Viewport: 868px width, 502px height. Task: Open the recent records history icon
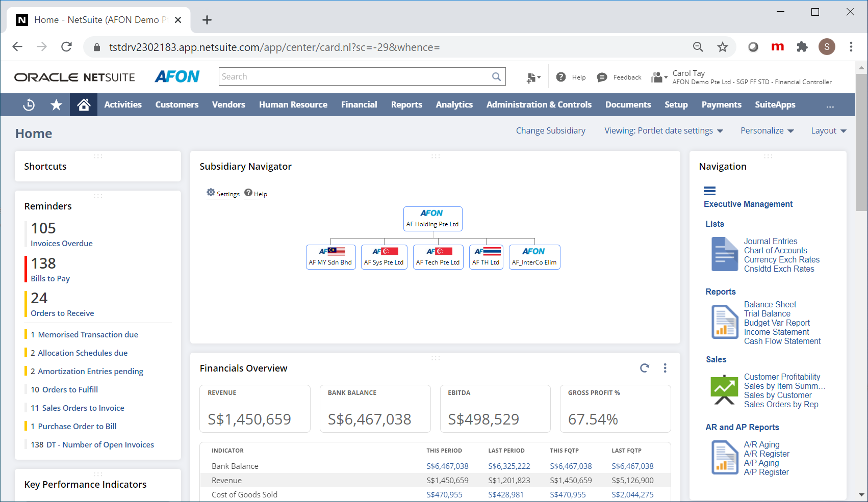[29, 104]
